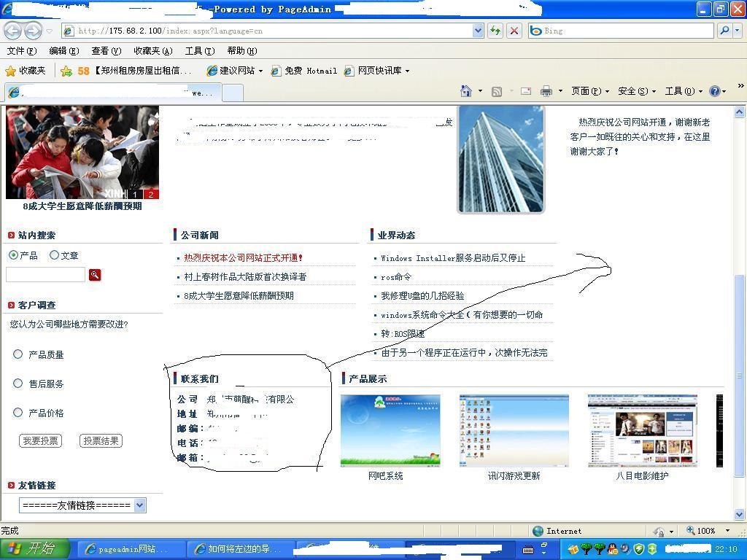Viewport: 747px width, 560px height.
Task: Open the 页面(P) dropdown menu
Action: coord(589,91)
